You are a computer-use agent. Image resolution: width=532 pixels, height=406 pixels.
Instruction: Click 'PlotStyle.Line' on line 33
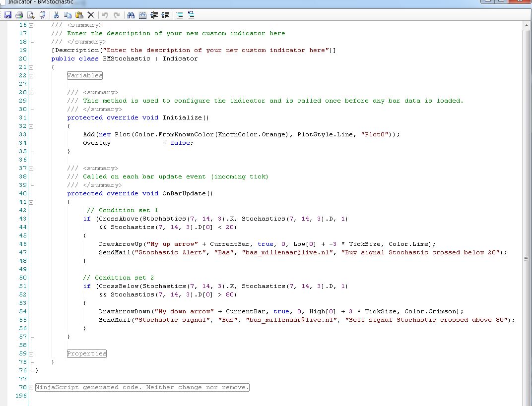click(x=325, y=134)
